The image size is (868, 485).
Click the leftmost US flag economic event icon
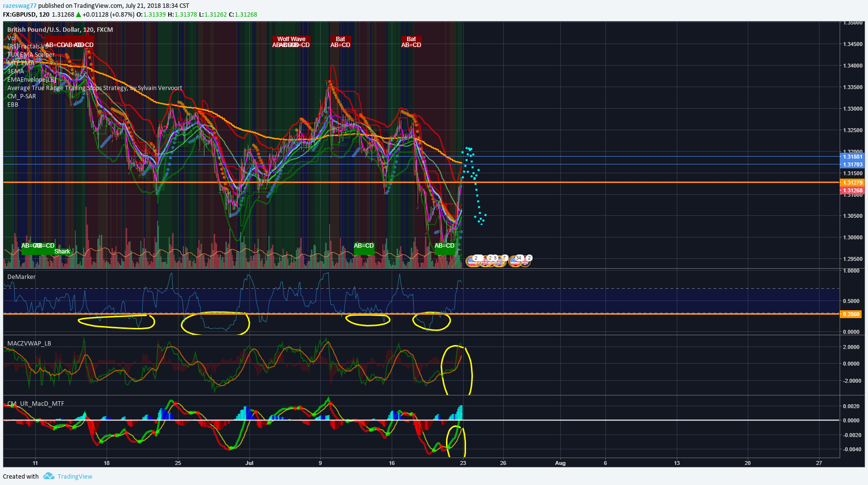coord(472,261)
